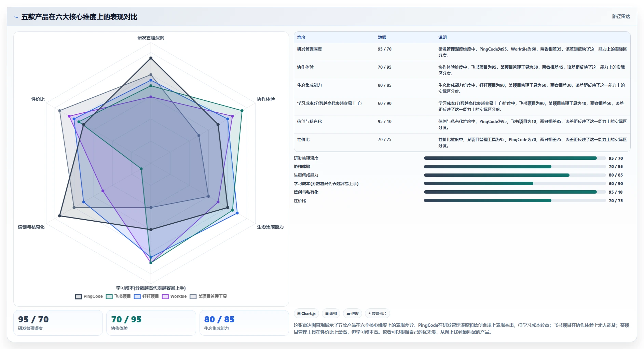Click the 学习成本 progress bar
This screenshot has height=349, width=644.
515,183
